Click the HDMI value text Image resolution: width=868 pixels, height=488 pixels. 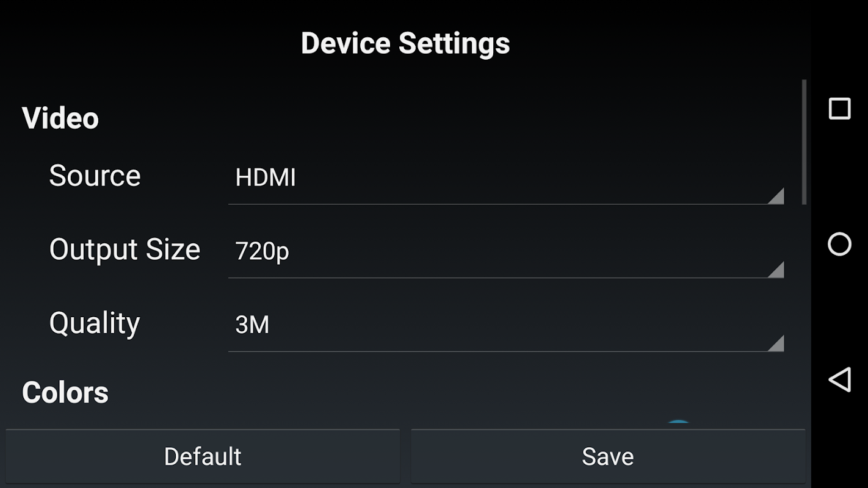coord(266,178)
